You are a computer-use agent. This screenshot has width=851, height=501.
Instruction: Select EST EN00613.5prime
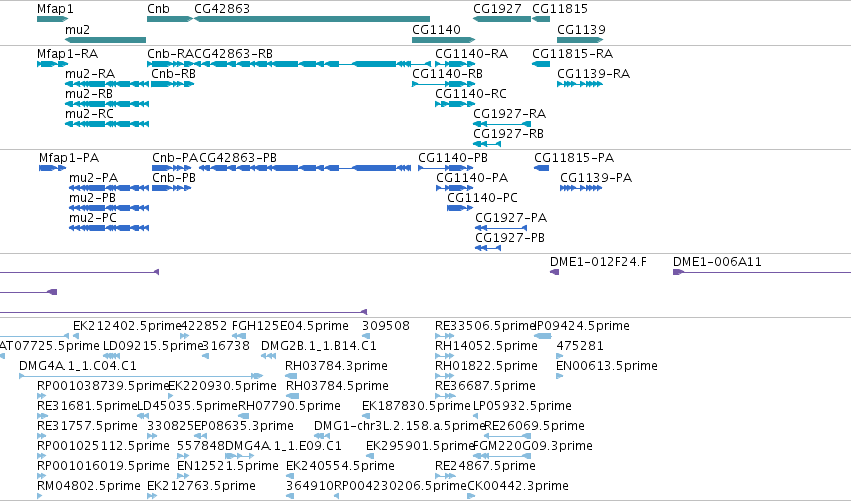pos(607,366)
